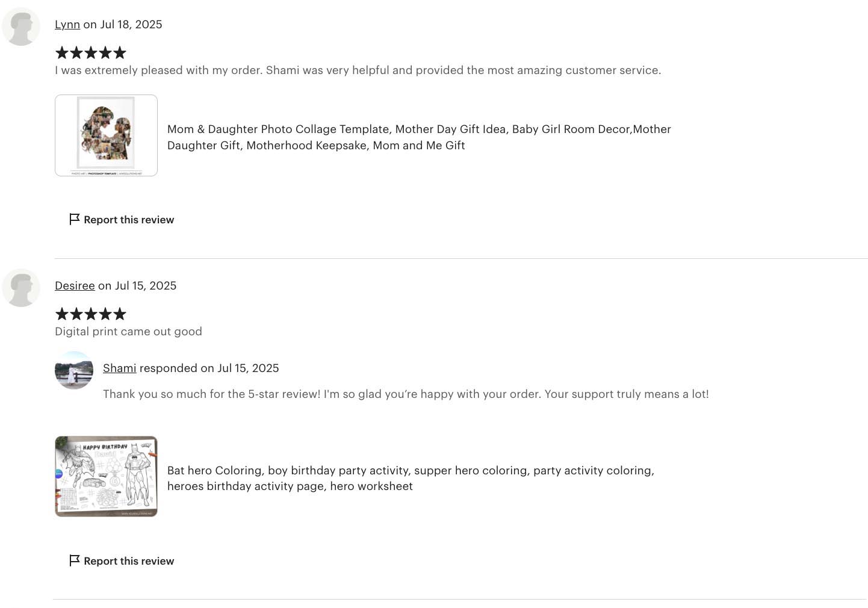
Task: Click Lynn's default avatar icon
Action: point(21,26)
